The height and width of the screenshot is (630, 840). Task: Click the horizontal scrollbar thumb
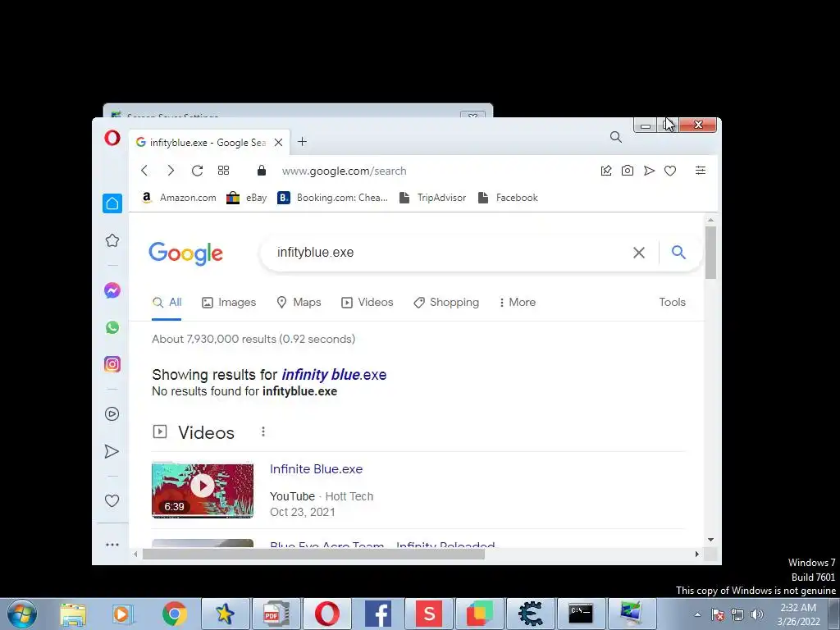point(313,554)
